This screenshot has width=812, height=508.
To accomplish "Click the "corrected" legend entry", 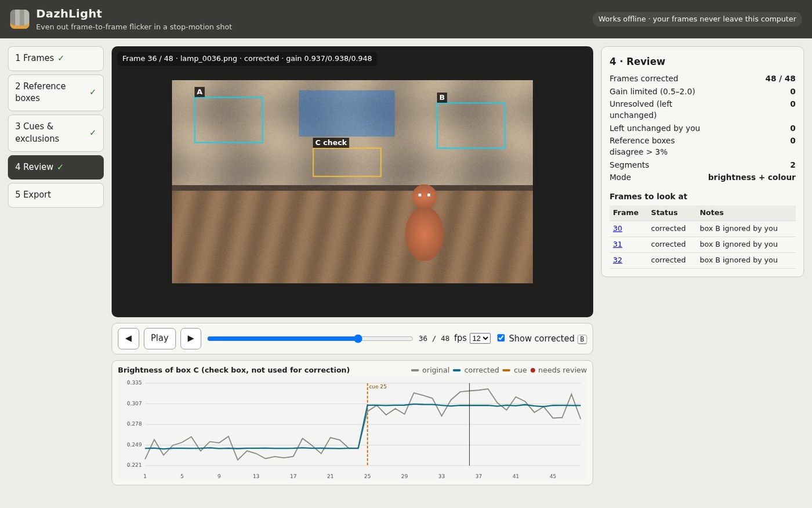I will [476, 370].
